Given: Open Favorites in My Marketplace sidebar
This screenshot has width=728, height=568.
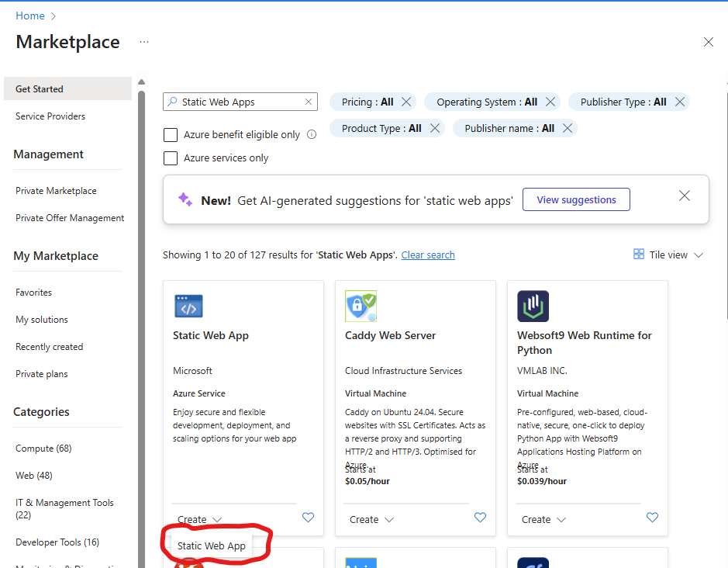Looking at the screenshot, I should pyautogui.click(x=34, y=293).
